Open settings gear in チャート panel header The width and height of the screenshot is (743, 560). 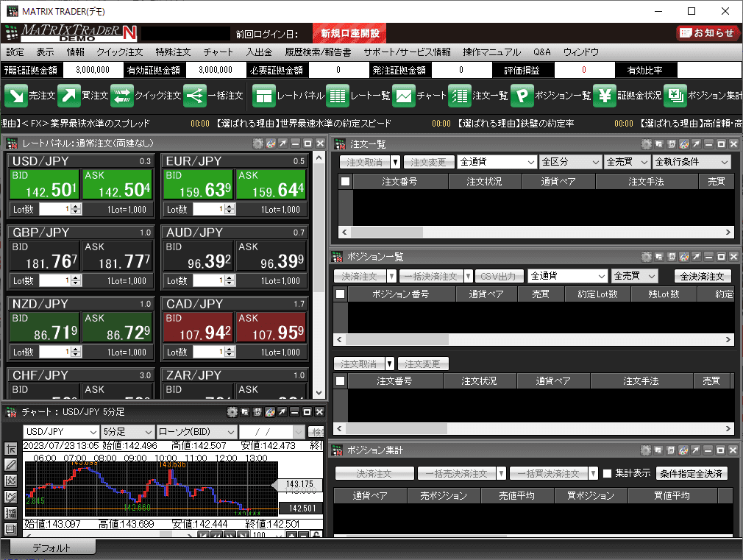pyautogui.click(x=232, y=412)
